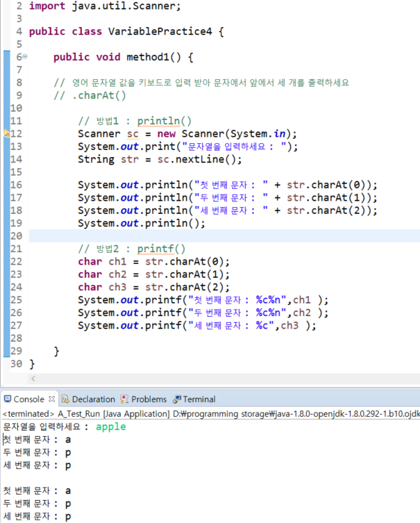Click the 'println()' comment word on line 11

(165, 121)
